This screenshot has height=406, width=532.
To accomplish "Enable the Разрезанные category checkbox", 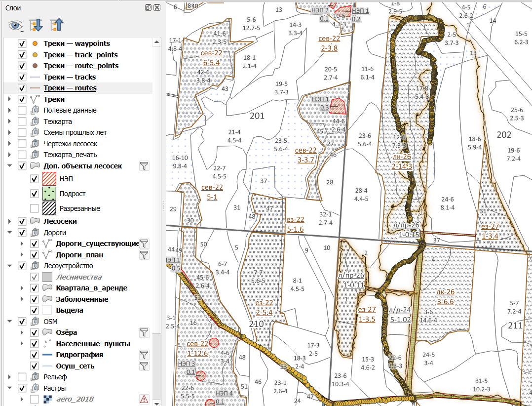I will click(x=34, y=208).
